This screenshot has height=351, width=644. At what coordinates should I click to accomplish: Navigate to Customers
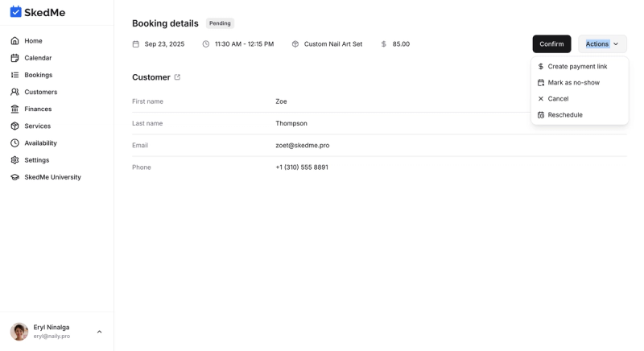[x=41, y=92]
